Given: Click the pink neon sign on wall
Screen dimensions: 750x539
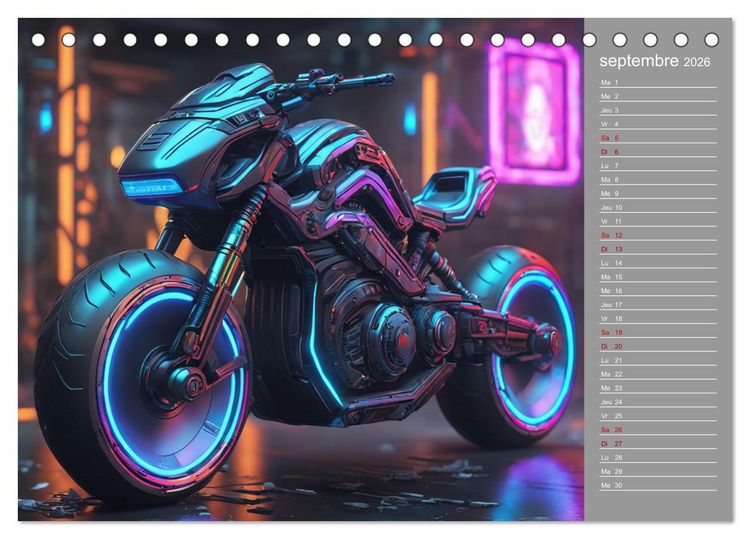Looking at the screenshot, I should tap(535, 113).
